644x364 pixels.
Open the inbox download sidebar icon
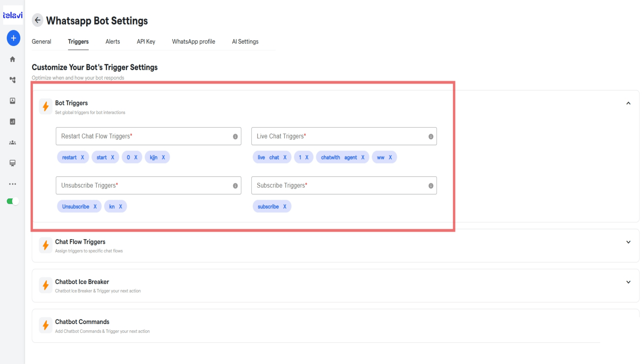[12, 101]
